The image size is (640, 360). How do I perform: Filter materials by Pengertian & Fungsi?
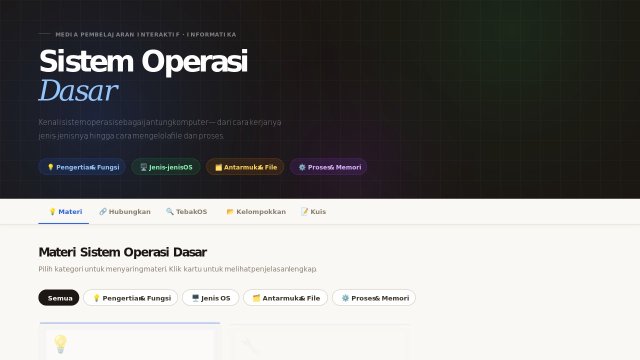click(131, 298)
